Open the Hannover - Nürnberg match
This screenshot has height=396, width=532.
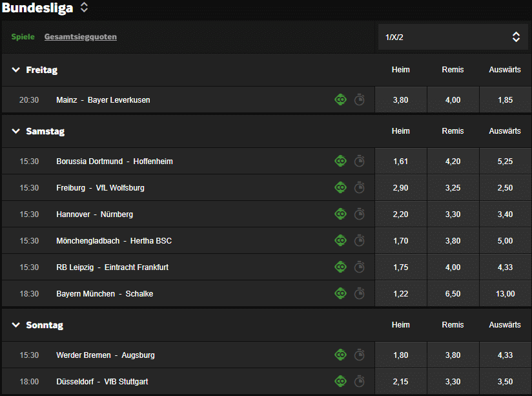tap(95, 214)
